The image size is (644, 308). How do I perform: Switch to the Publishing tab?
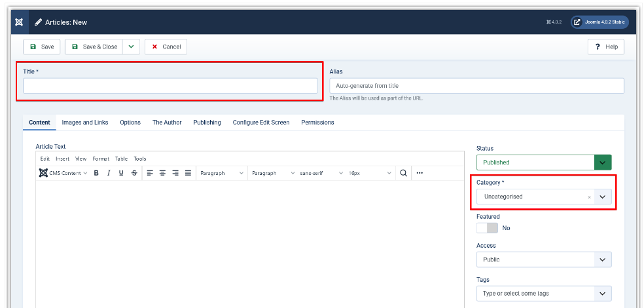pyautogui.click(x=207, y=123)
